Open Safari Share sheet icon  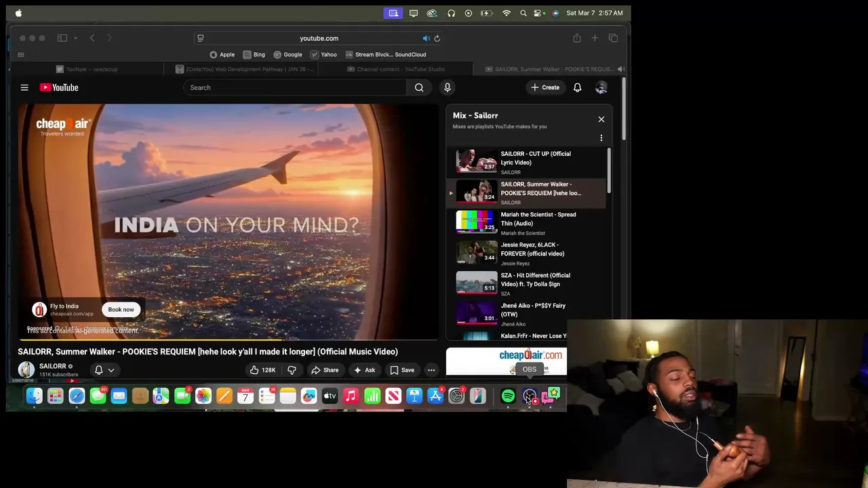click(x=577, y=39)
